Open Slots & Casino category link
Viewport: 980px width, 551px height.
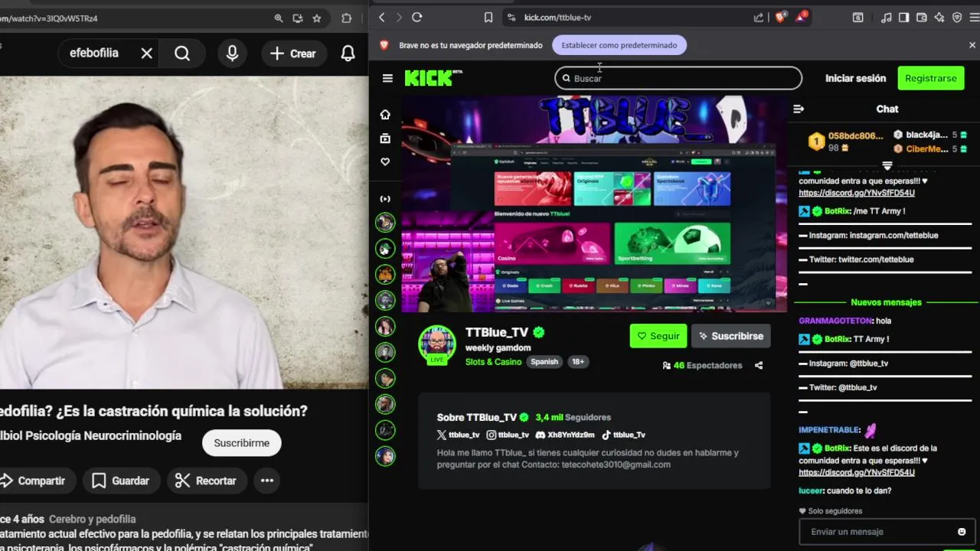coord(493,362)
